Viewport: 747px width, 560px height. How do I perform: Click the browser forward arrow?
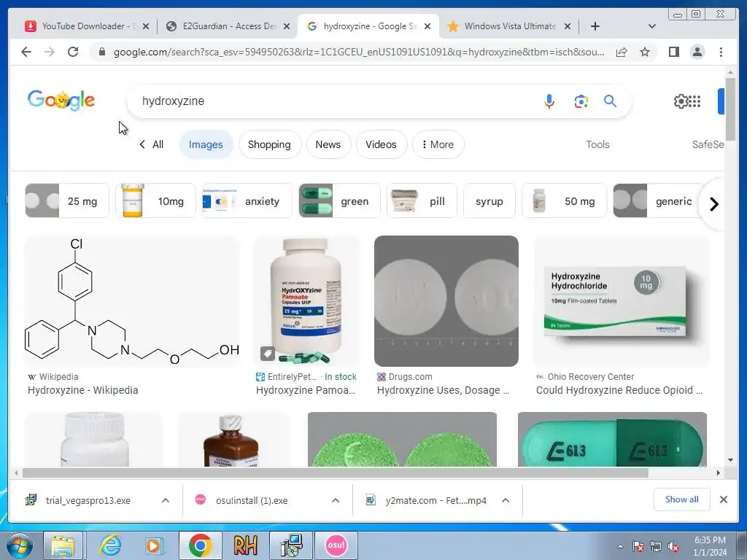tap(50, 52)
